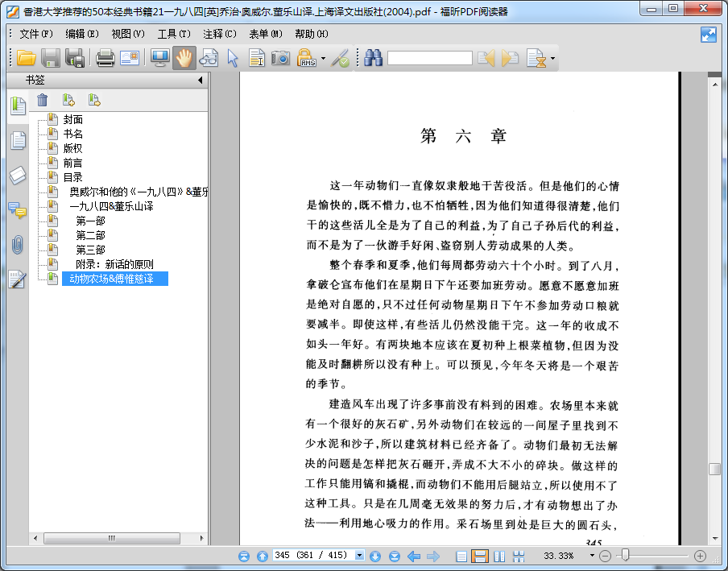The width and height of the screenshot is (728, 571).
Task: Click the second bookmark add-child icon
Action: click(x=94, y=100)
